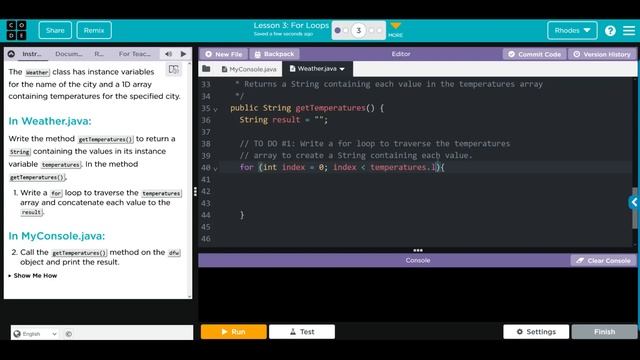Open the help question mark icon
The image size is (640, 360).
(x=610, y=31)
